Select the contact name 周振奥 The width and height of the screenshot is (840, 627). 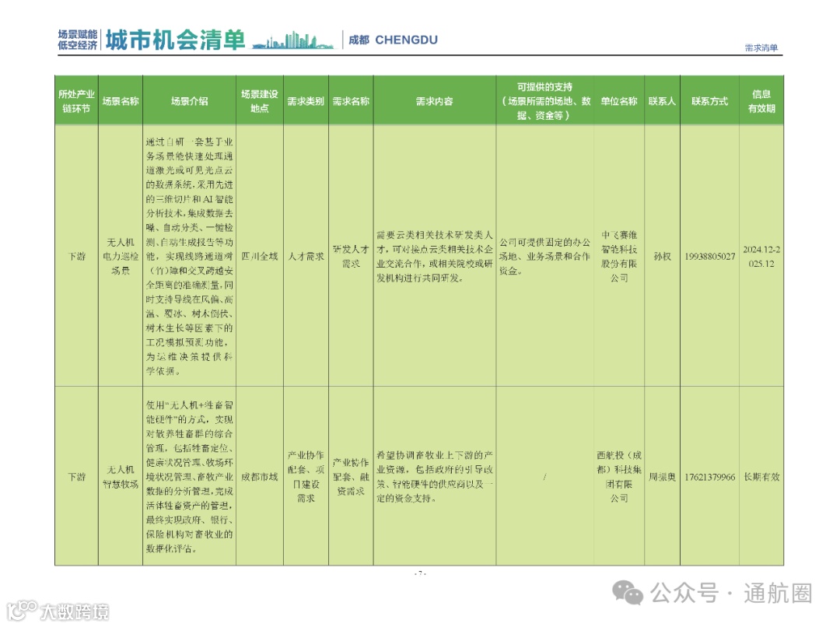coord(662,477)
